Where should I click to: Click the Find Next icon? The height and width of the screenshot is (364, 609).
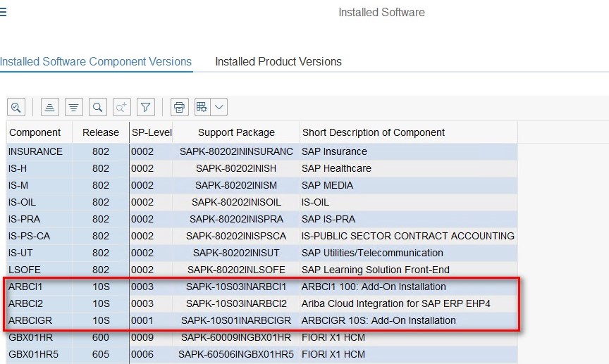click(x=121, y=107)
